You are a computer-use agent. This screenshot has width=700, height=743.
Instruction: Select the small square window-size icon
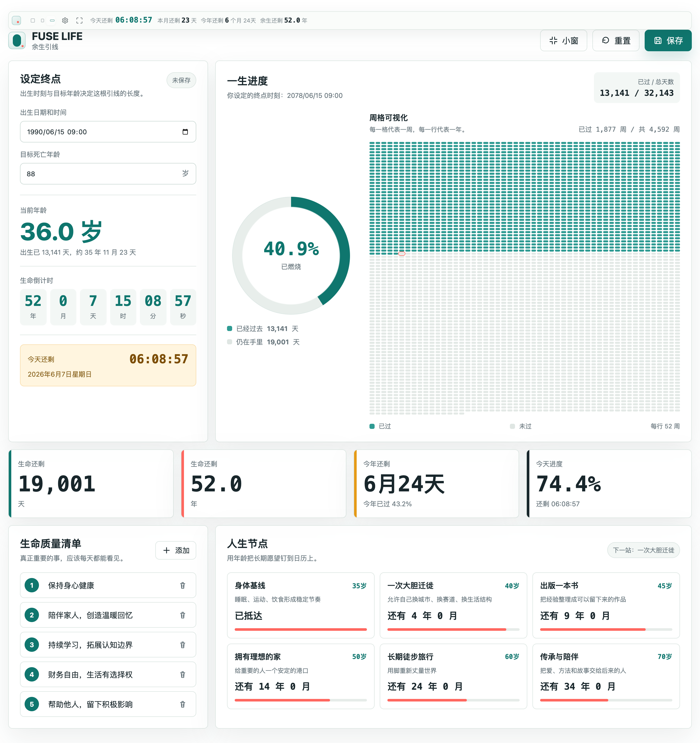43,20
